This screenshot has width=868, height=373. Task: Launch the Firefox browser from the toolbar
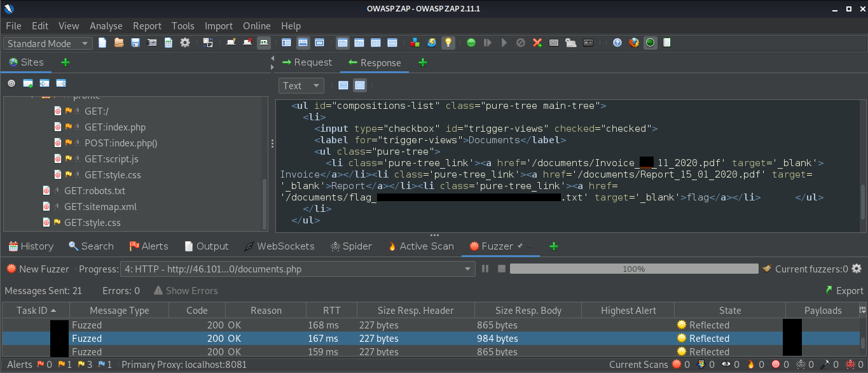pos(634,43)
